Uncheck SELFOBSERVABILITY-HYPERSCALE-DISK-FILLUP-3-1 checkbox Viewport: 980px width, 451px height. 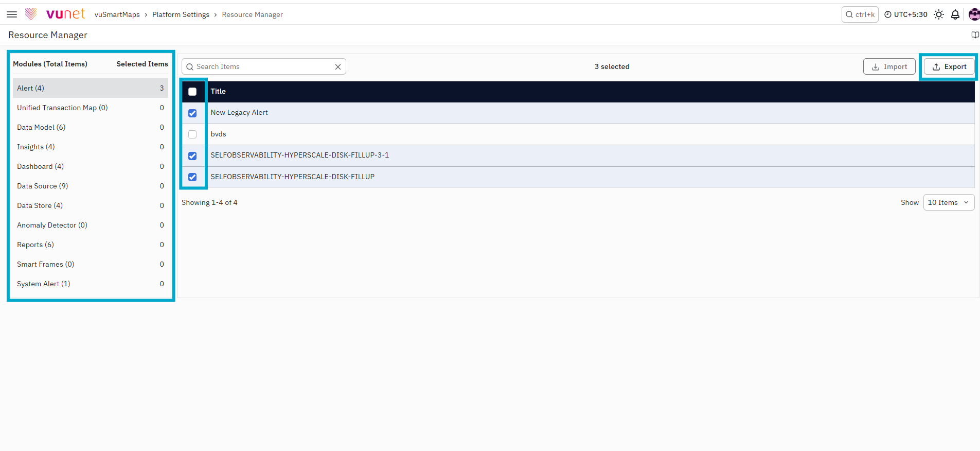tap(192, 156)
